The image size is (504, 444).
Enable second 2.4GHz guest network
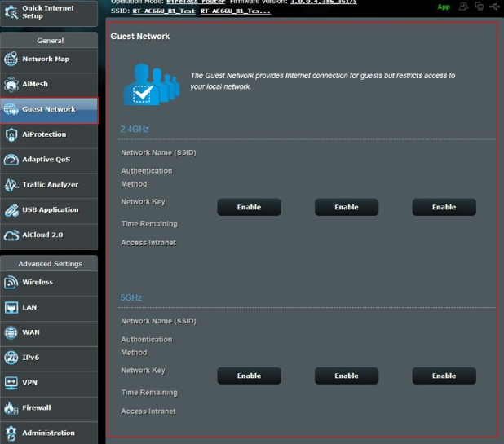point(347,207)
